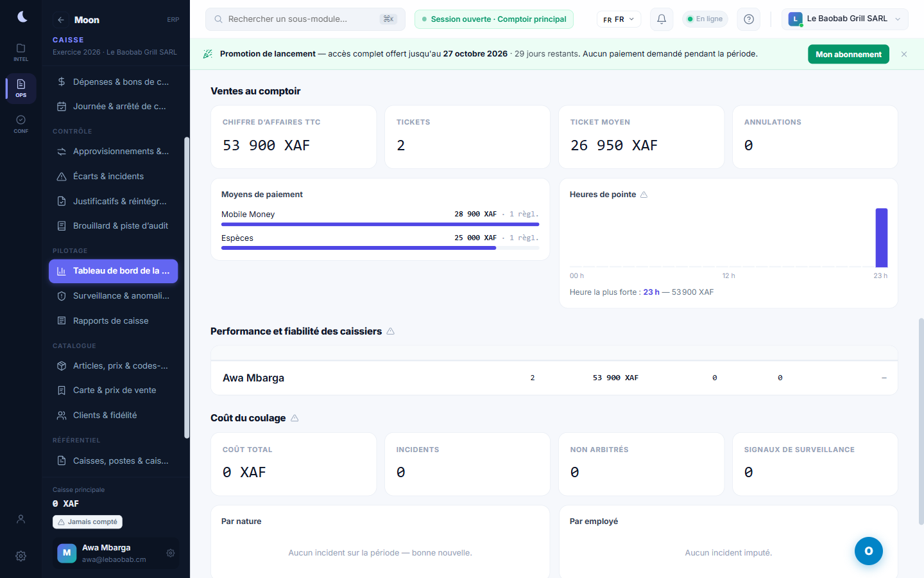Open Journée & arrêté de caisse

point(113,107)
